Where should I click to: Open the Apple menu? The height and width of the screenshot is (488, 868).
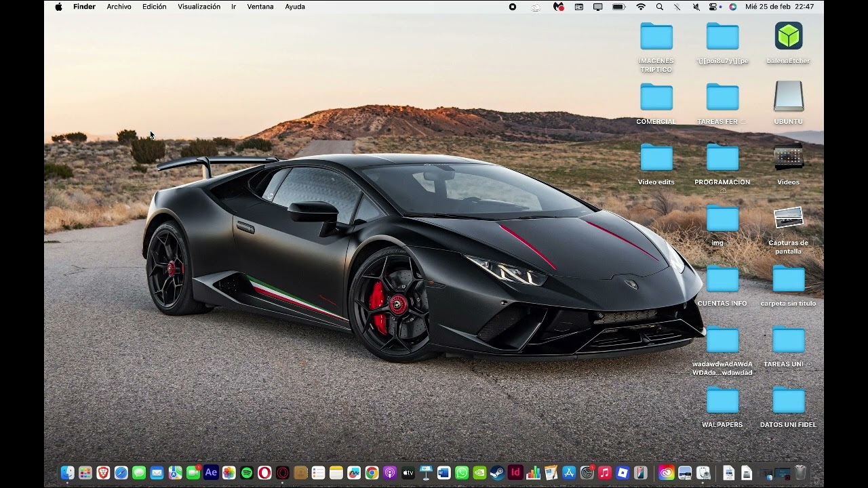(58, 7)
